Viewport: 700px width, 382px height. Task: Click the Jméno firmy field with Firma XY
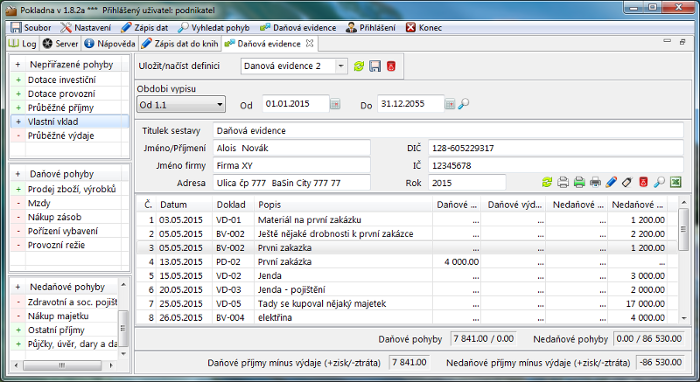pyautogui.click(x=292, y=166)
